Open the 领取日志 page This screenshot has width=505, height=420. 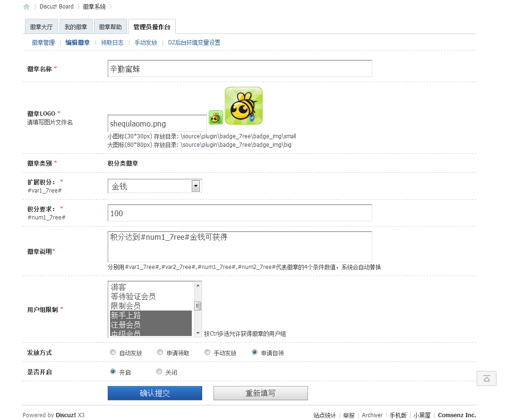pos(112,42)
